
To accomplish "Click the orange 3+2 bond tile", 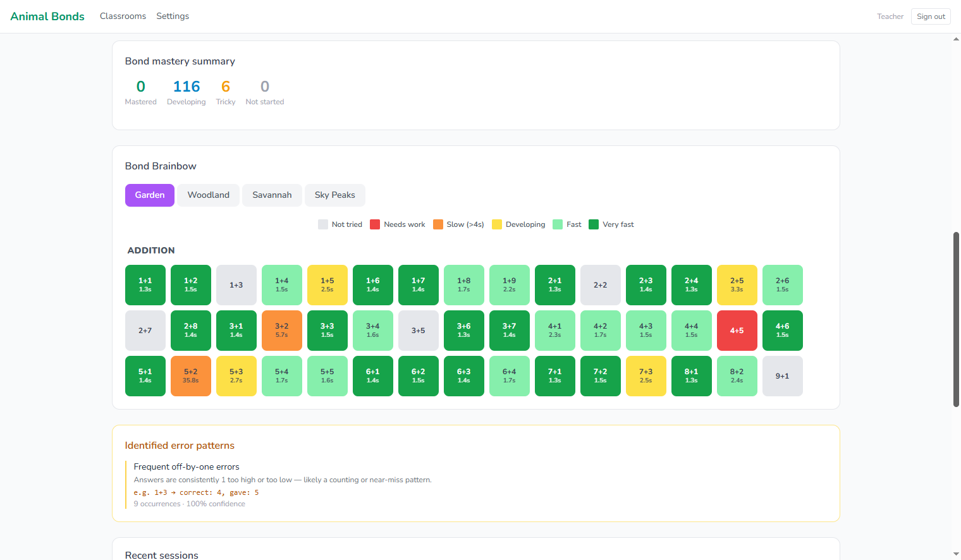I will click(x=281, y=331).
